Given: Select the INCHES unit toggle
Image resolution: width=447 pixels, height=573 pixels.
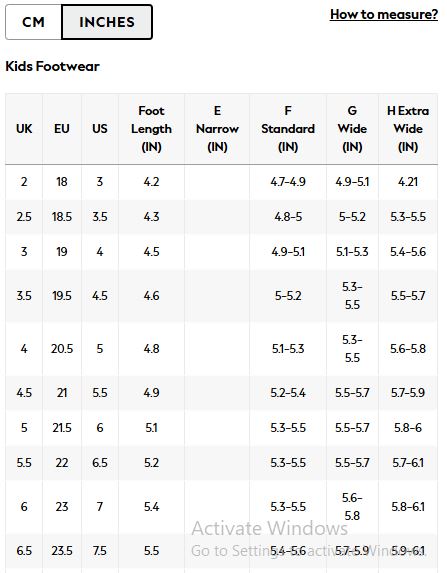Looking at the screenshot, I should click(x=107, y=22).
